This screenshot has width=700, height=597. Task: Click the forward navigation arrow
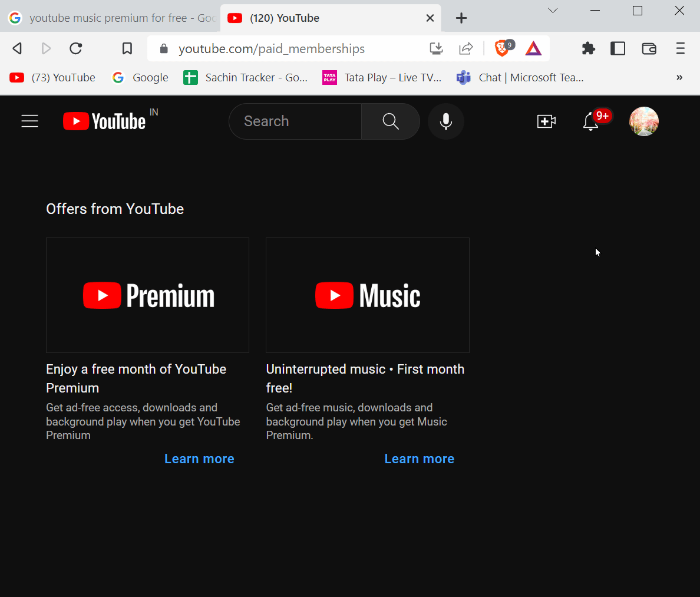(46, 48)
